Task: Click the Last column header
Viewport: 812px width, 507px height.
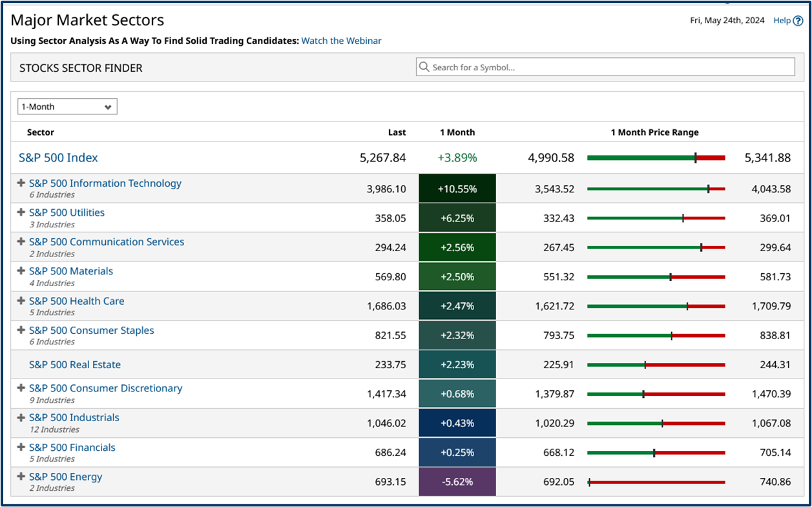Action: 397,132
